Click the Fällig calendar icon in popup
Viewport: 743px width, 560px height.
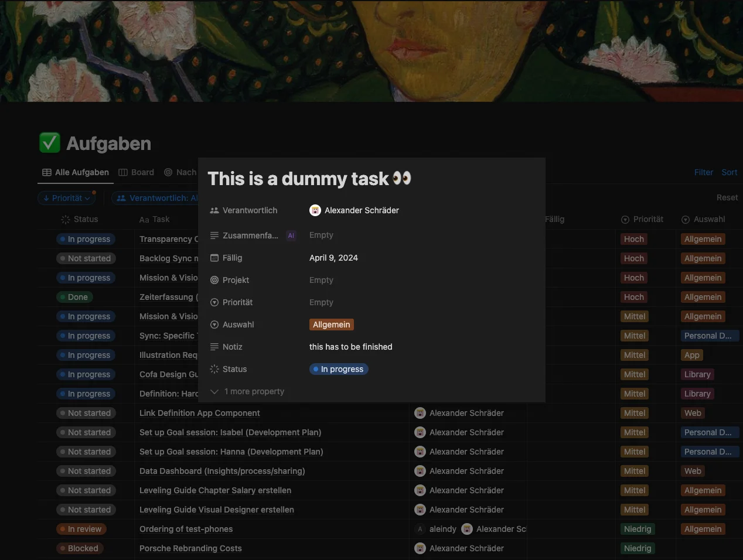pyautogui.click(x=214, y=258)
